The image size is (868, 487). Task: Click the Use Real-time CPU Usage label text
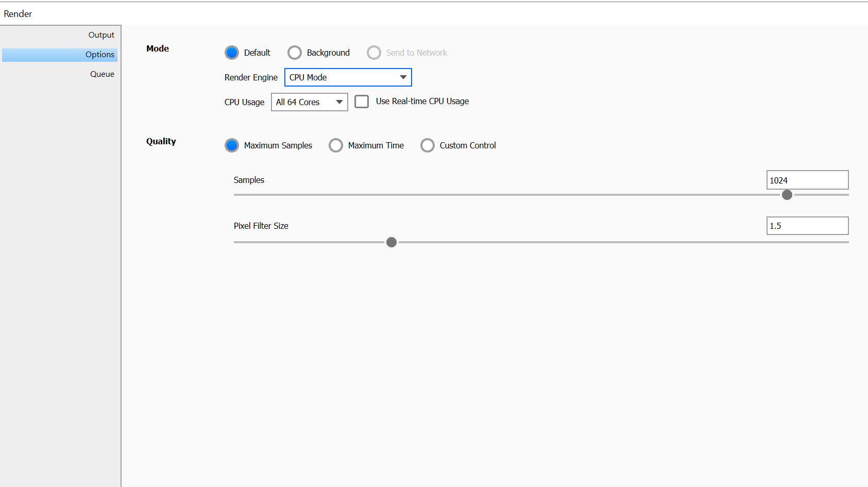pyautogui.click(x=422, y=102)
